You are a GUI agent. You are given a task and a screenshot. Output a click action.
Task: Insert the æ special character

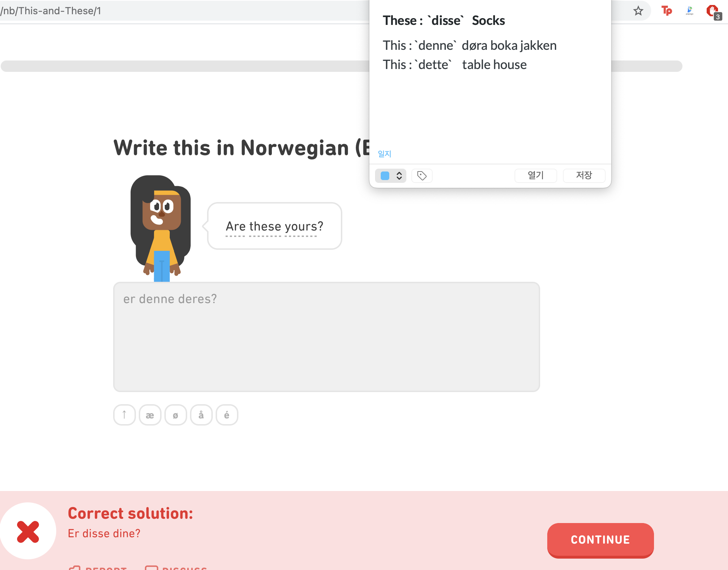pyautogui.click(x=150, y=415)
